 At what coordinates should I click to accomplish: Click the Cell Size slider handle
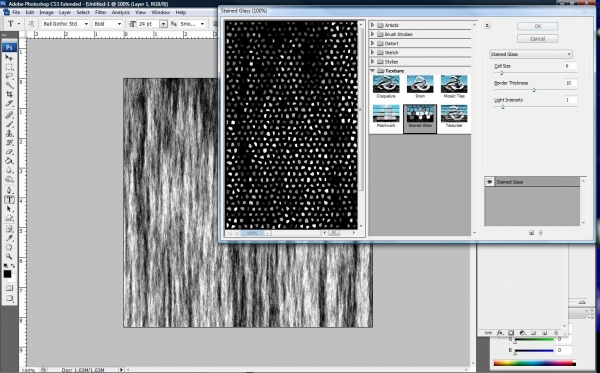[501, 73]
